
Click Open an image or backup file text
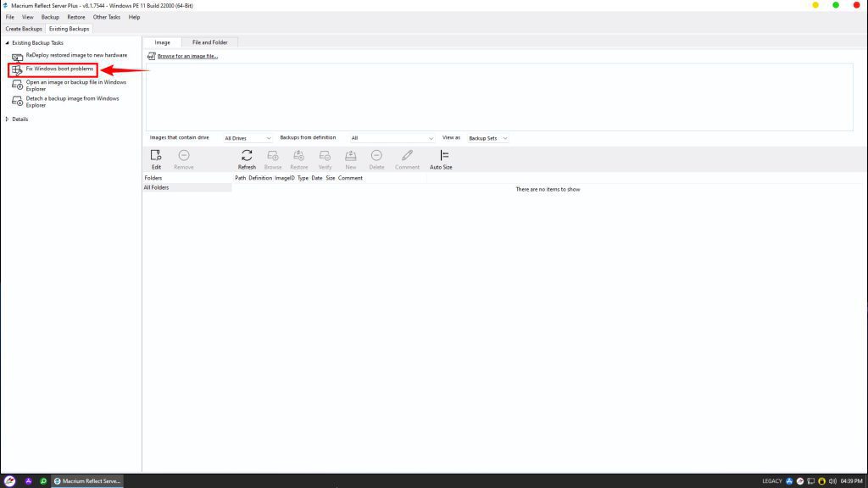(x=75, y=86)
